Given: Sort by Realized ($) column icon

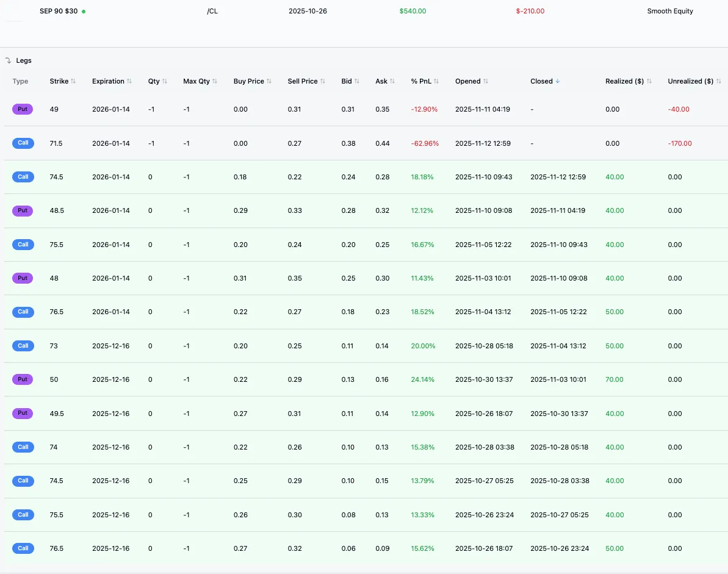Looking at the screenshot, I should pos(649,81).
